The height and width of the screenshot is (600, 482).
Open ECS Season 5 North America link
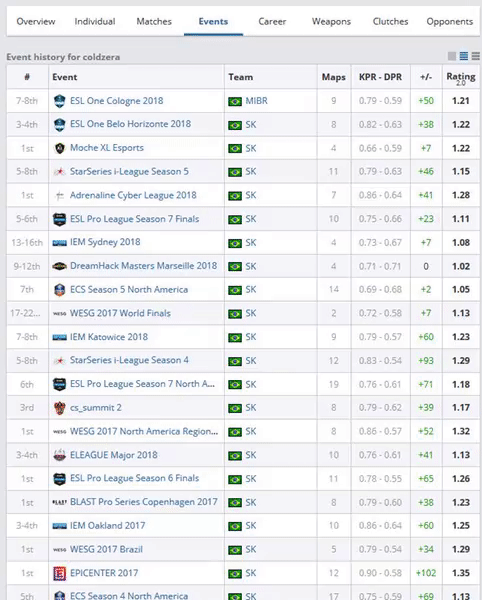click(129, 290)
